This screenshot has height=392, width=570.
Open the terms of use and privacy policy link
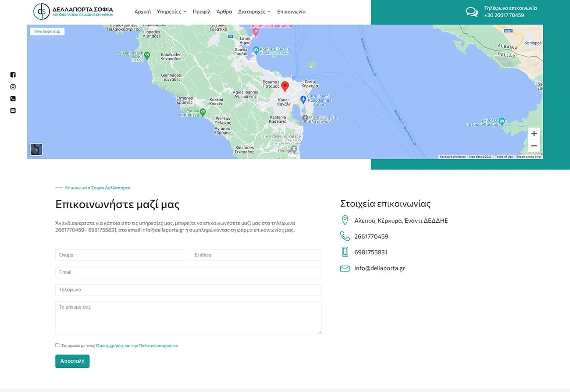pos(137,346)
